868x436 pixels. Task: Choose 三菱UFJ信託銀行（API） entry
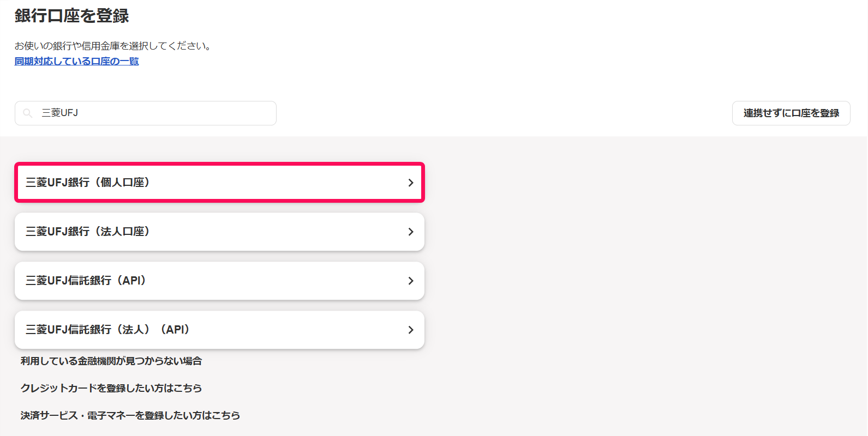click(219, 281)
